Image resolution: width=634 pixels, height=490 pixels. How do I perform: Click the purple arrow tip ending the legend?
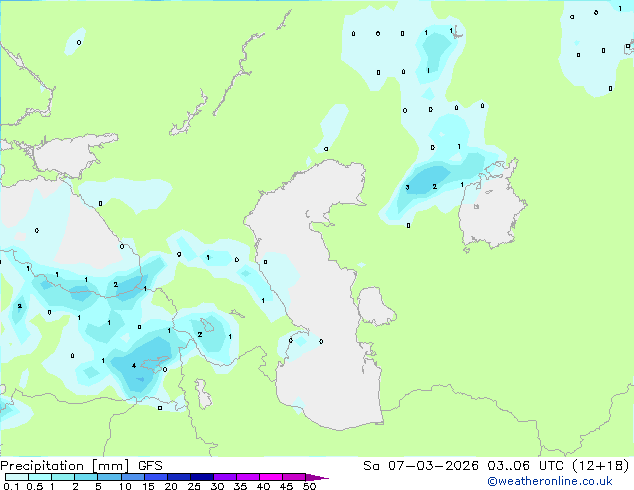coord(317,477)
